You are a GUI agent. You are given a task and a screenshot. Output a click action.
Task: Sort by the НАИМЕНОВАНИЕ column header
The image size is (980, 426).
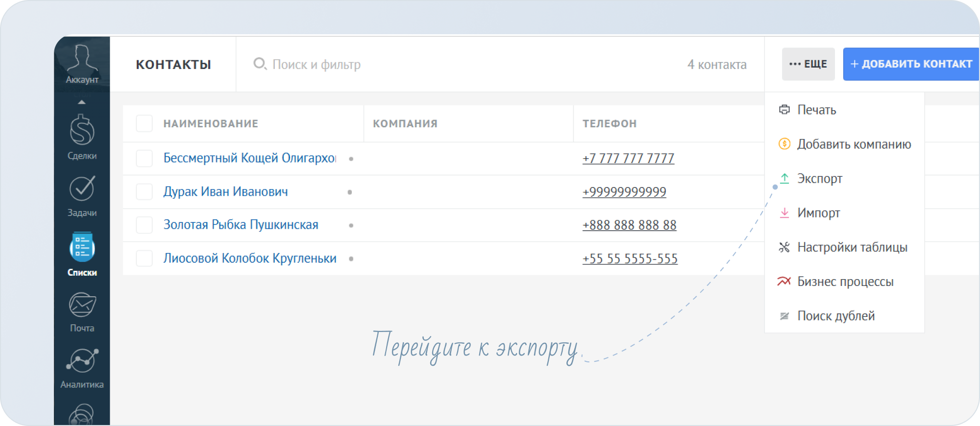(x=211, y=124)
